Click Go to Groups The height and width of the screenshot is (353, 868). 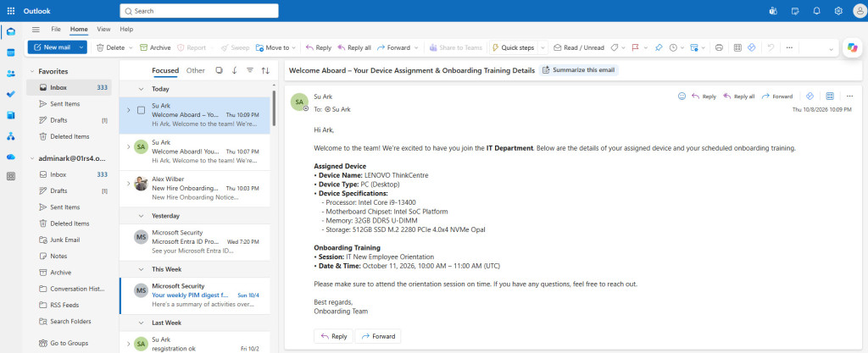click(x=70, y=343)
